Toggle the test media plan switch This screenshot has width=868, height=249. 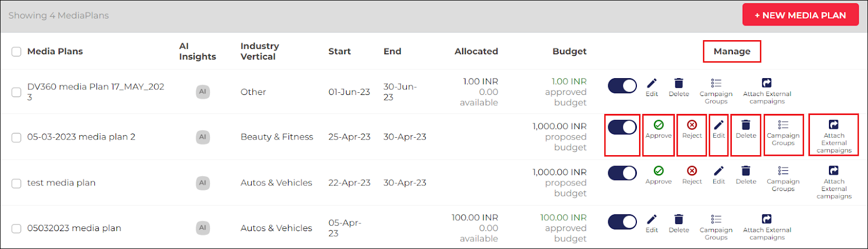622,173
